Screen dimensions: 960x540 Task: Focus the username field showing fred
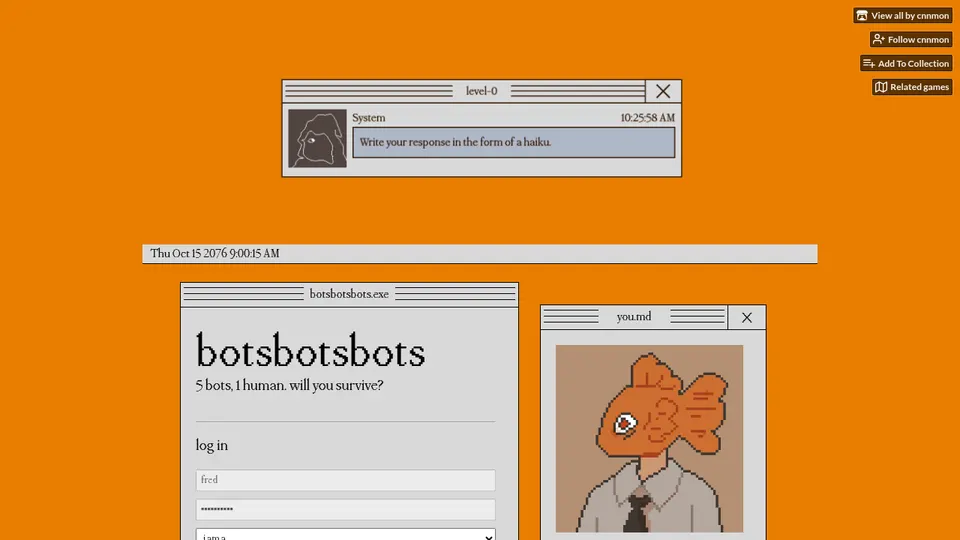[x=345, y=480]
